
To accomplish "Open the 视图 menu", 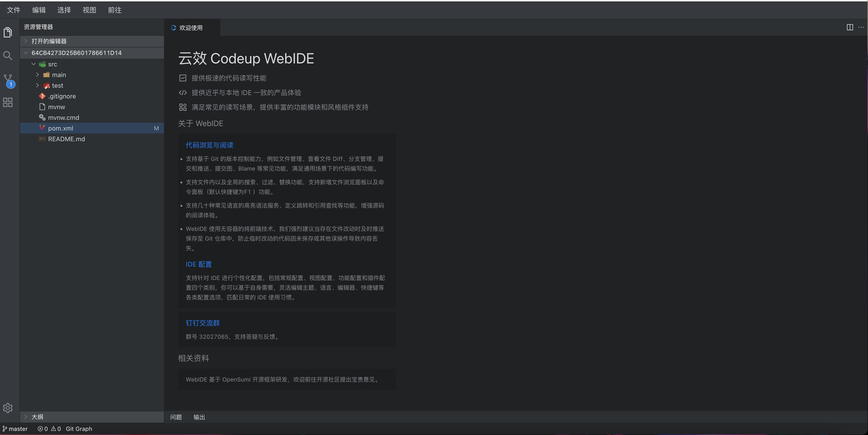I will (x=89, y=10).
